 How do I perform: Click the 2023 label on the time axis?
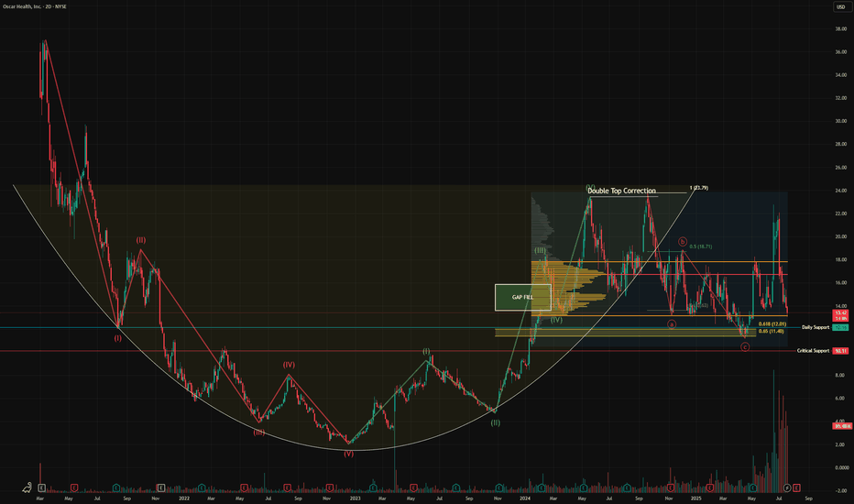tap(355, 499)
